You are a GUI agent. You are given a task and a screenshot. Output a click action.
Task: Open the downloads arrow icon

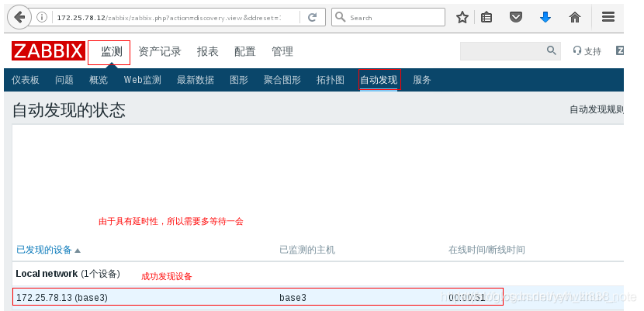[545, 17]
